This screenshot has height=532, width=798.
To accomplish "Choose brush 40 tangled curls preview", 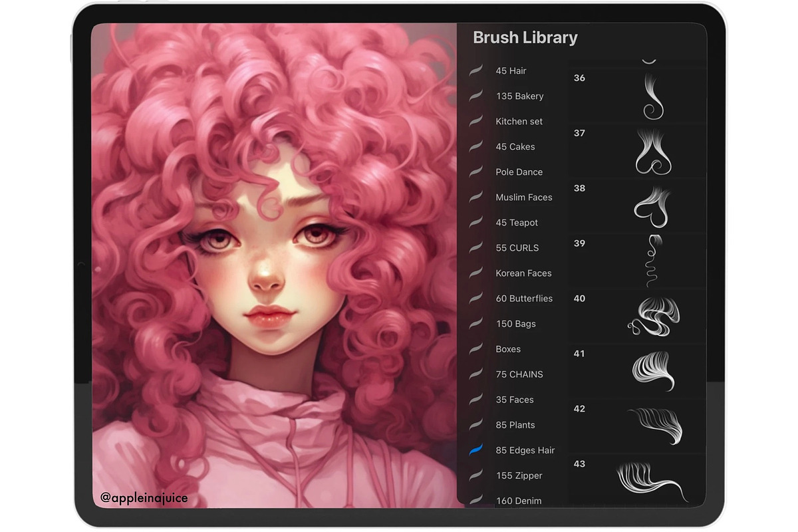I will 654,316.
